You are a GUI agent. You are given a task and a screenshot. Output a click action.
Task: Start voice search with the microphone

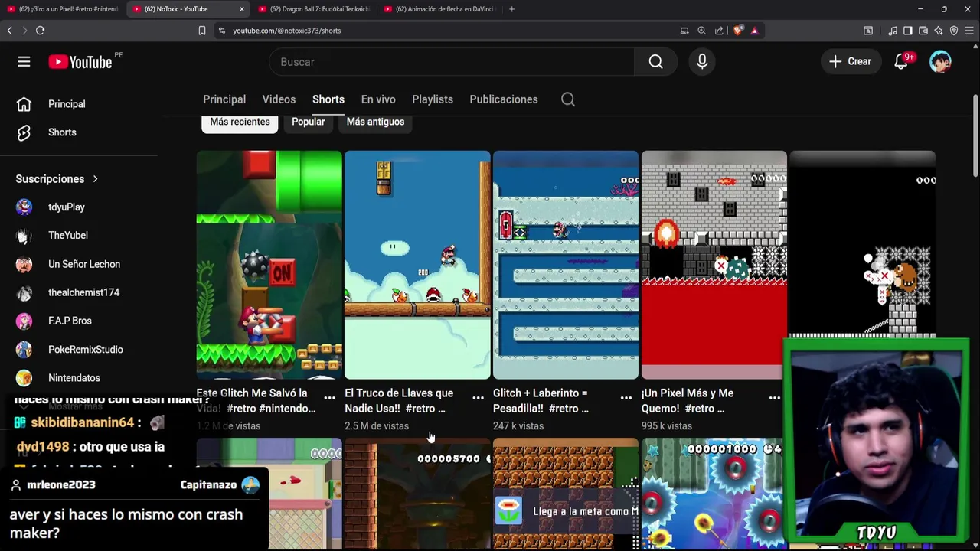[702, 62]
